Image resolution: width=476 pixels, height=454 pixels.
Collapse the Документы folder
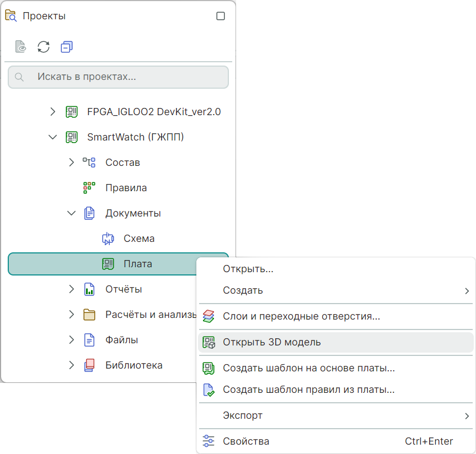click(x=71, y=213)
